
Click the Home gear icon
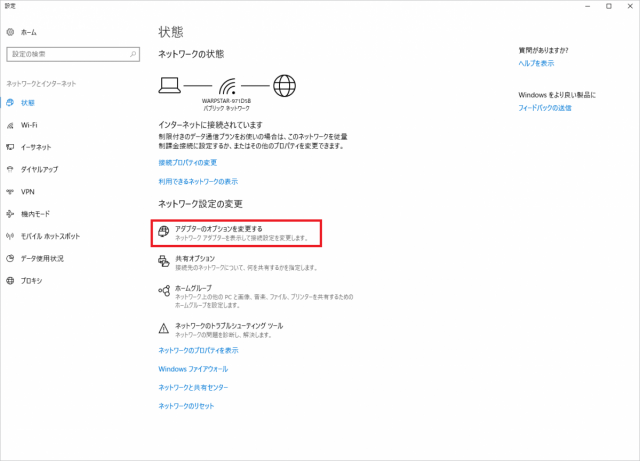[x=10, y=32]
